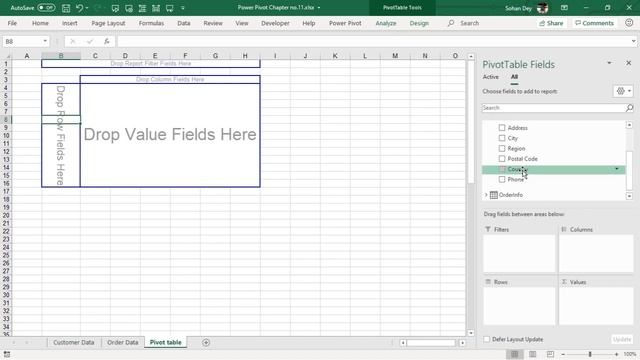
Task: Switch to Page Break Preview icon
Action: pyautogui.click(x=550, y=354)
